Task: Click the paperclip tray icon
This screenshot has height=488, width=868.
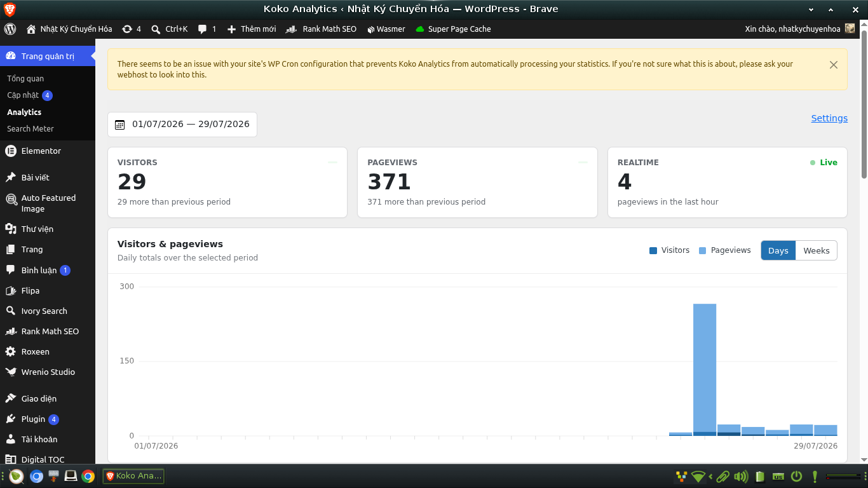Action: point(722,476)
